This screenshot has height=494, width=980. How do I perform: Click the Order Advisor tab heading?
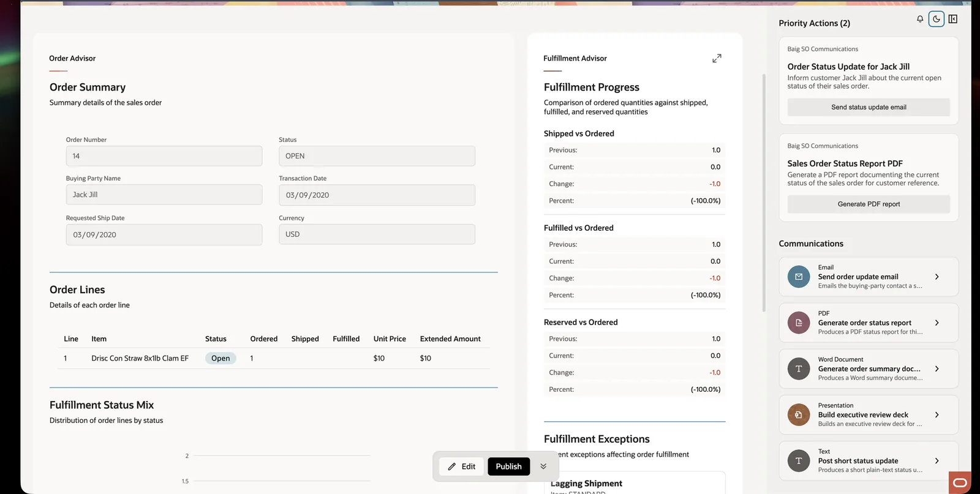[x=72, y=58]
